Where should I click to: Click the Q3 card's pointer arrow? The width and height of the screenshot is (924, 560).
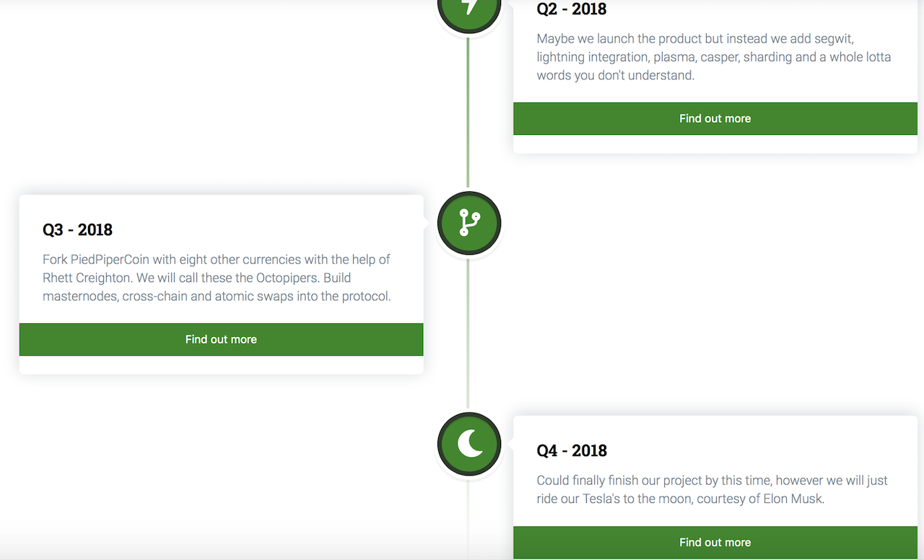pyautogui.click(x=427, y=224)
